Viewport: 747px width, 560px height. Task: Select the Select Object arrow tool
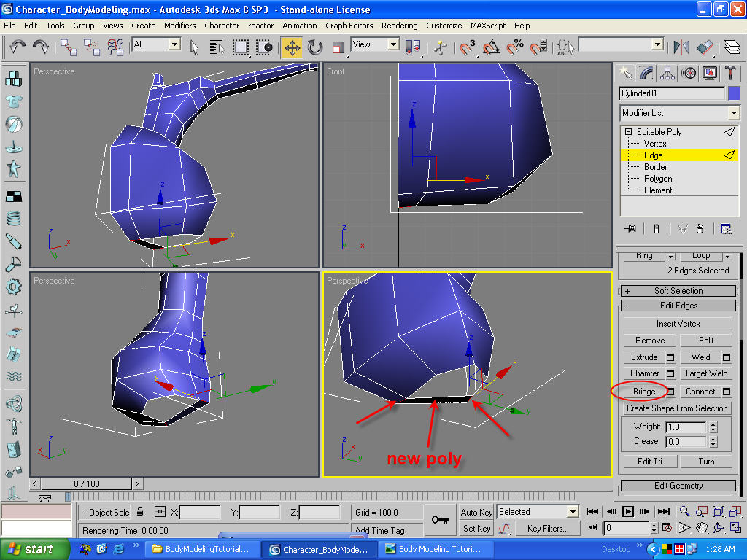pyautogui.click(x=194, y=47)
